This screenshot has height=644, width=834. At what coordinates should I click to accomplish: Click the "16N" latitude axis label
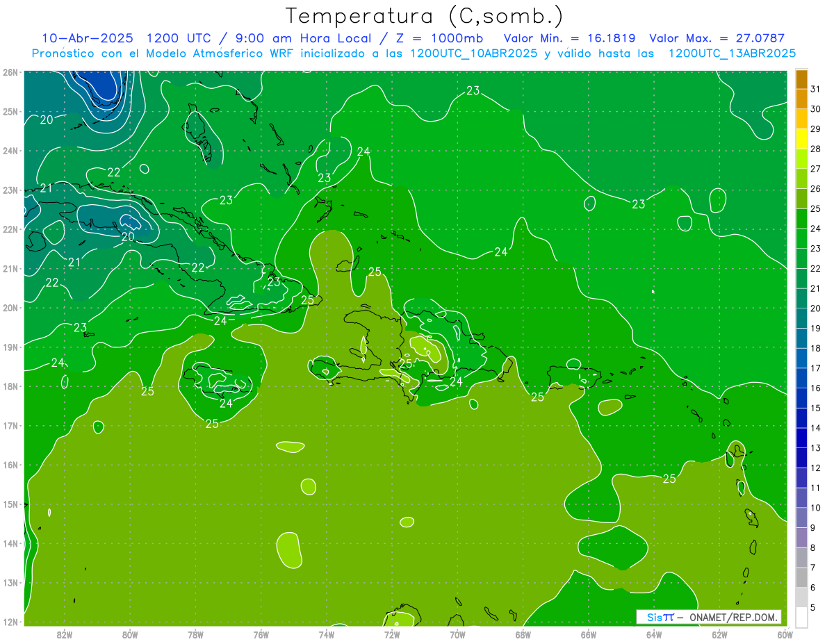click(10, 465)
